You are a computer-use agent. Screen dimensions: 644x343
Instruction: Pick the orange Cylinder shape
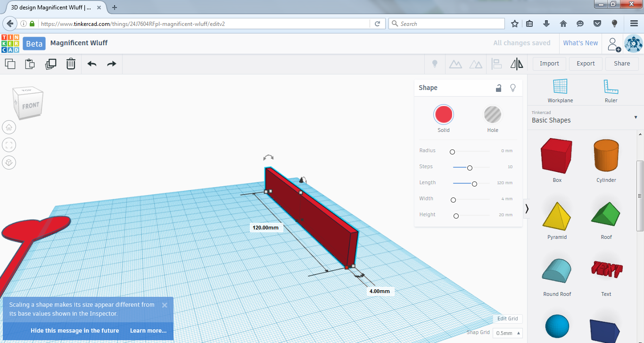tap(606, 155)
